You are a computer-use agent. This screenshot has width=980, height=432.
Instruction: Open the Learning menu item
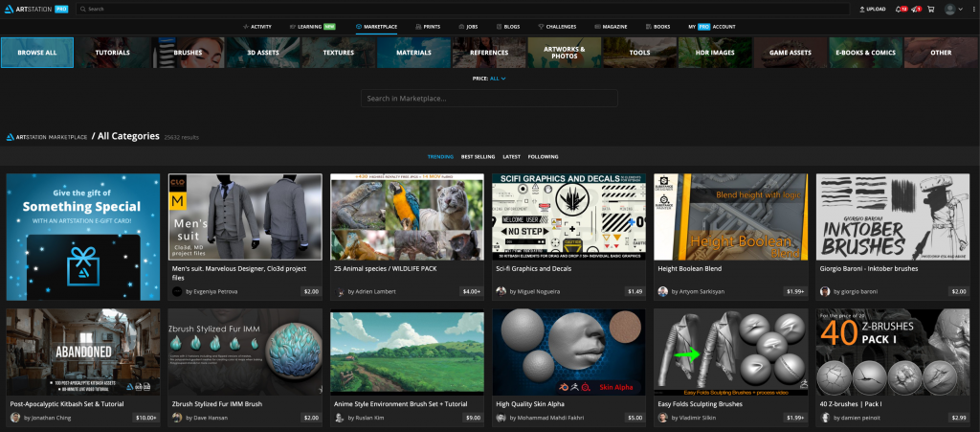tap(314, 27)
